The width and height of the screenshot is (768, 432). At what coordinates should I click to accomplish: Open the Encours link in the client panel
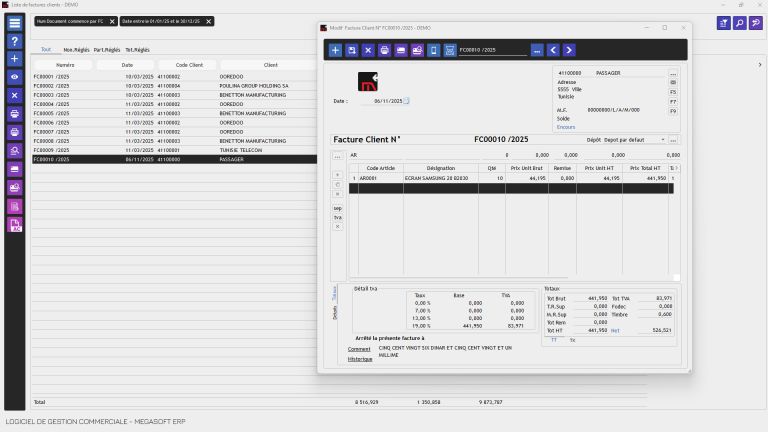tap(566, 127)
